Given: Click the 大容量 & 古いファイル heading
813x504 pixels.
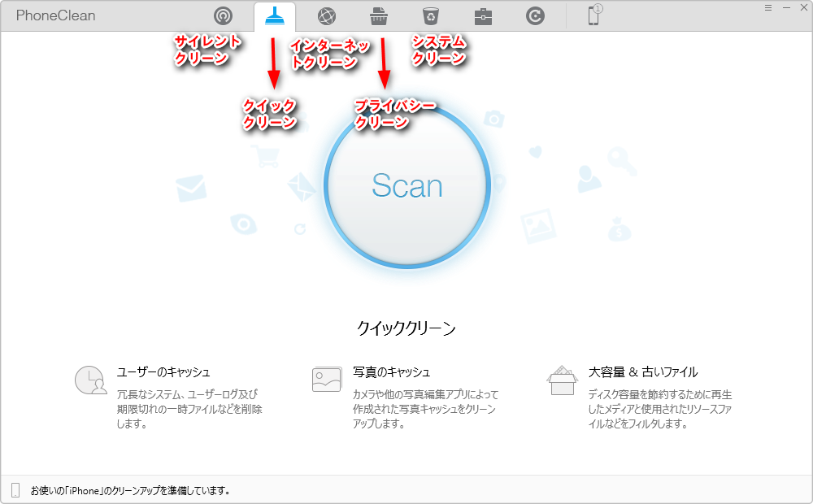Looking at the screenshot, I should point(643,371).
